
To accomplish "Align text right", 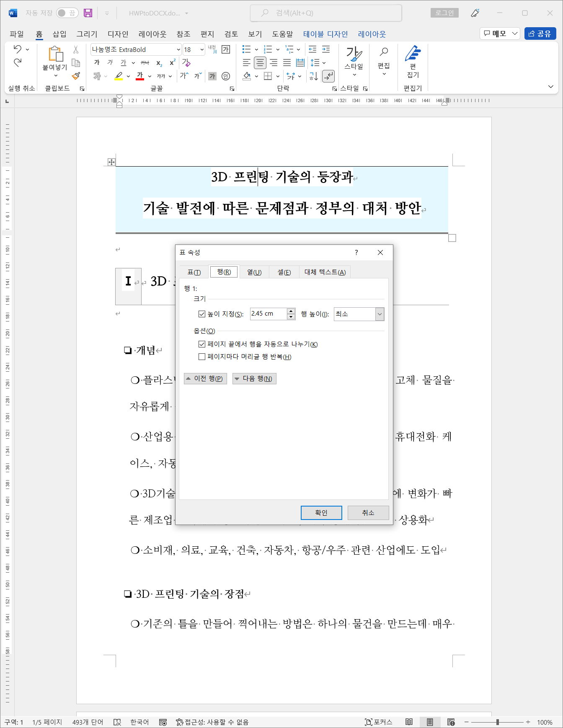I will 274,63.
